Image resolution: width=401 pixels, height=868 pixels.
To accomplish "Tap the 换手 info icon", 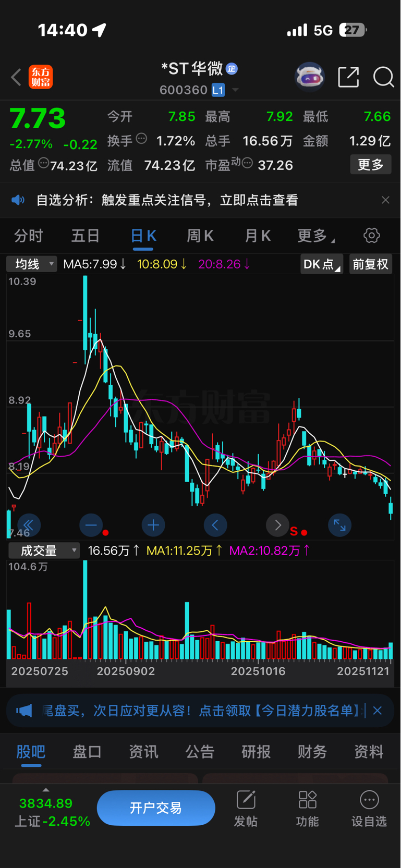I will (141, 139).
